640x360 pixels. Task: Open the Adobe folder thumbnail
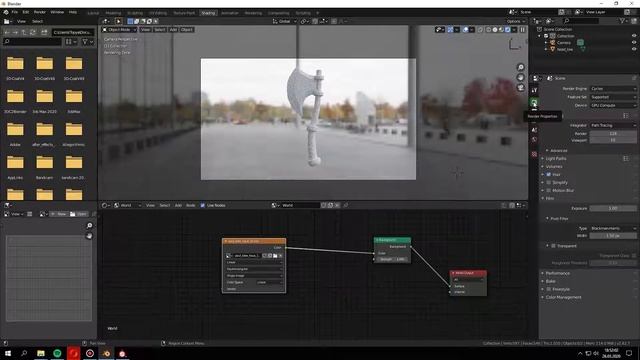click(15, 130)
